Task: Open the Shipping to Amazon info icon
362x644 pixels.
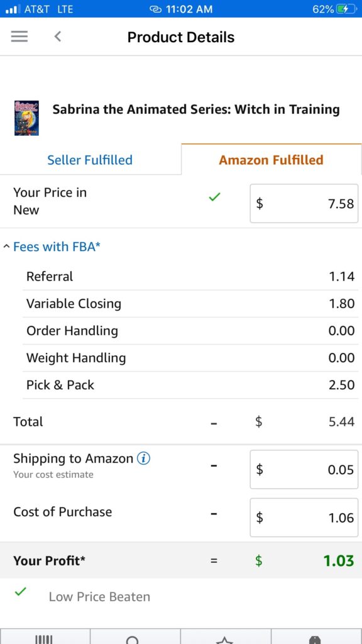Action: [x=143, y=458]
